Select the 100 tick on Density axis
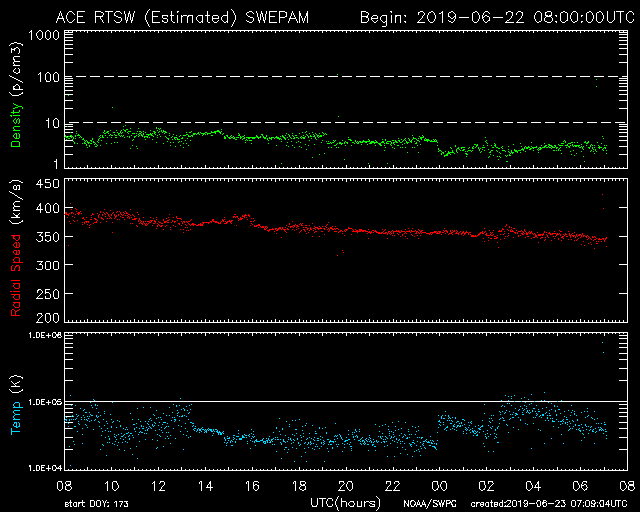The image size is (640, 512). [46, 78]
